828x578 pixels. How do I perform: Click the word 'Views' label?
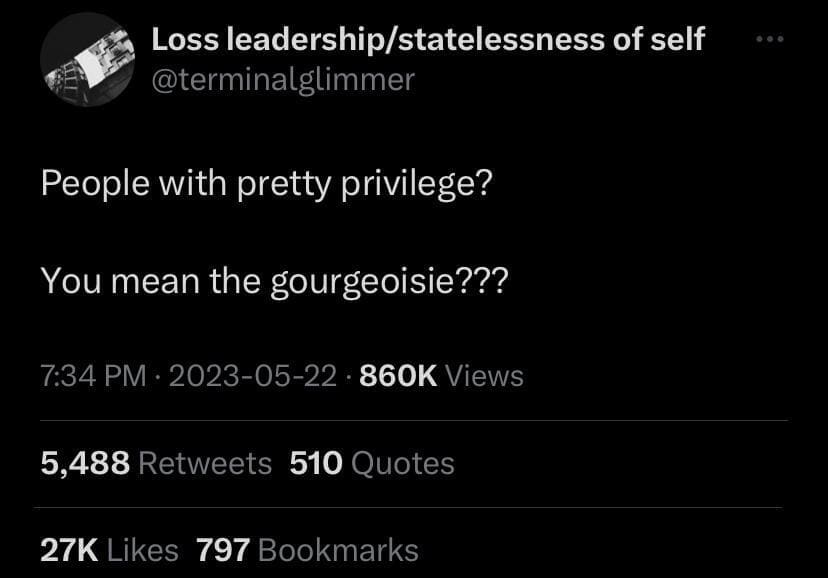coord(483,376)
